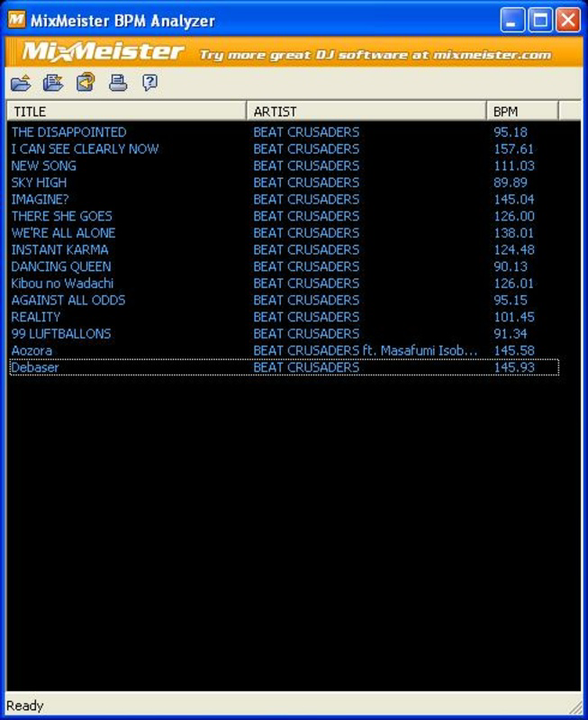588x720 pixels.
Task: Click the BPM value 145.58
Action: [514, 351]
